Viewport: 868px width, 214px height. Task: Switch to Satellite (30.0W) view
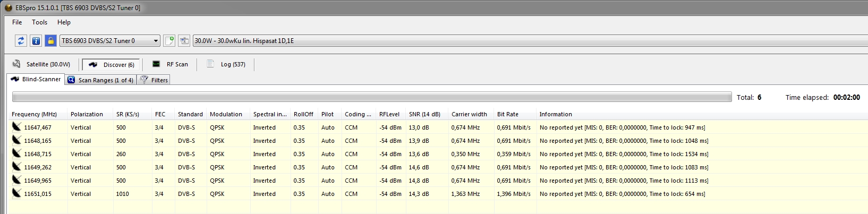tap(41, 64)
